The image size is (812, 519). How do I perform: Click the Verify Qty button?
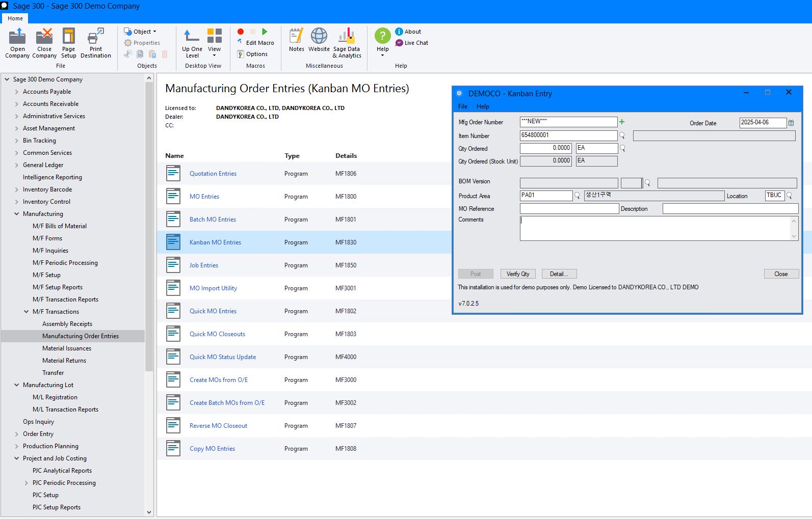518,274
